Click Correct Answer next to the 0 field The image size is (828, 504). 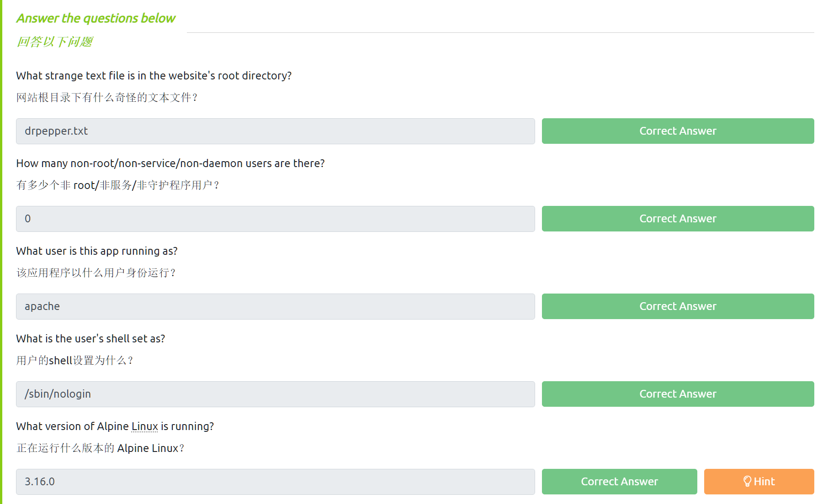pos(678,219)
